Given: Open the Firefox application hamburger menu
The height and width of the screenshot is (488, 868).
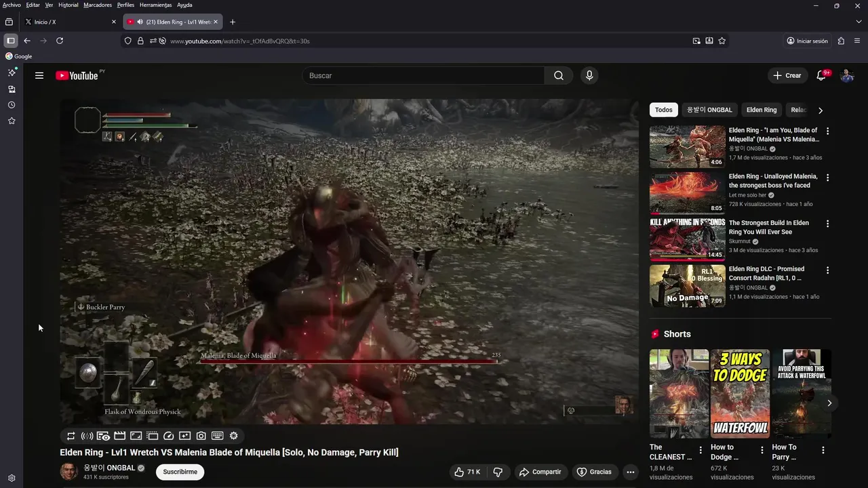Looking at the screenshot, I should click(x=859, y=41).
